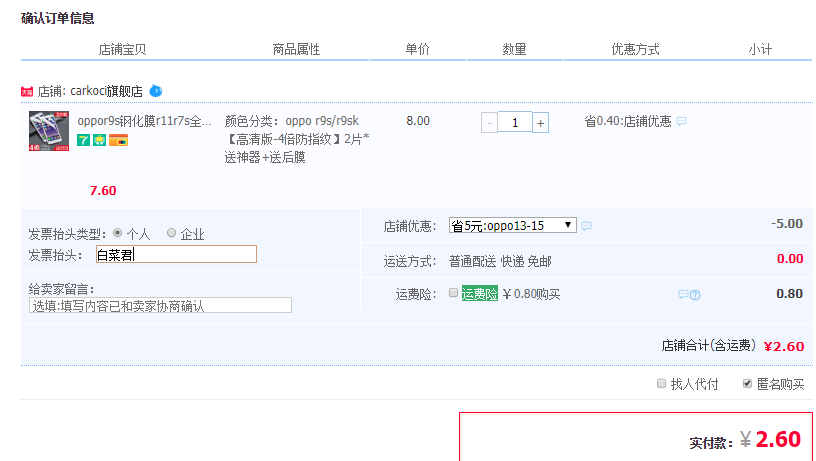Click the 单价 column header
This screenshot has width=816, height=461.
417,49
